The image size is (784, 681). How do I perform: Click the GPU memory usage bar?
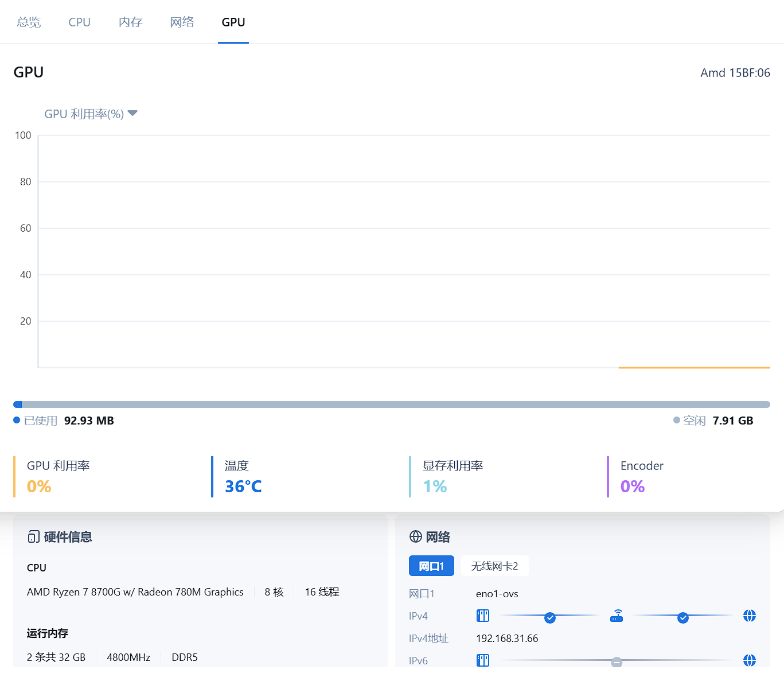pos(391,404)
